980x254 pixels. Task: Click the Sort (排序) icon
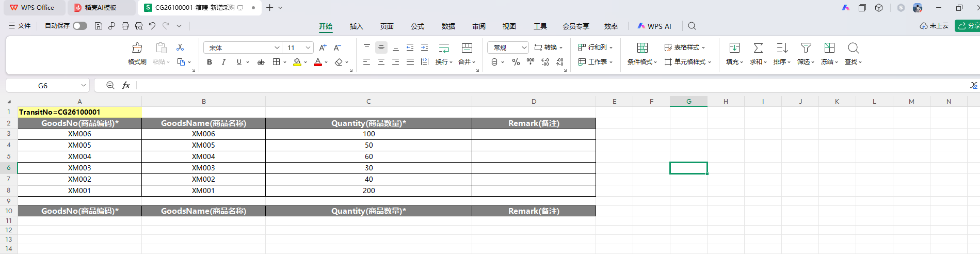pyautogui.click(x=782, y=48)
